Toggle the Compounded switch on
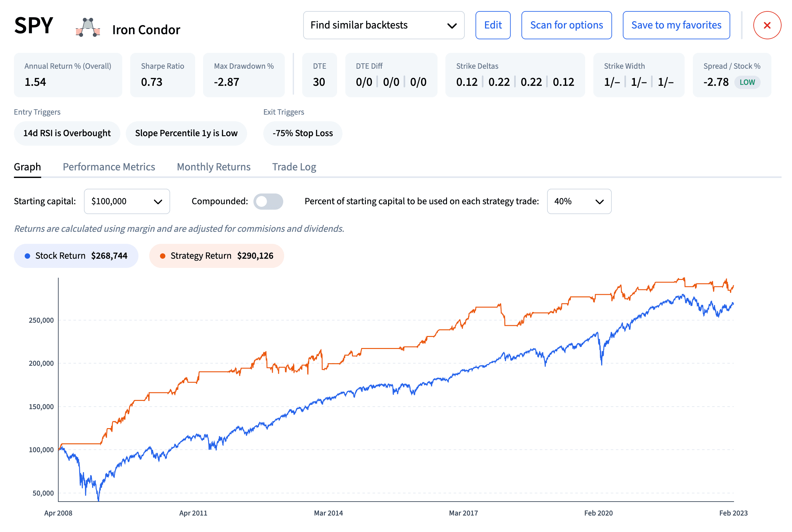This screenshot has height=532, width=792. [x=268, y=201]
